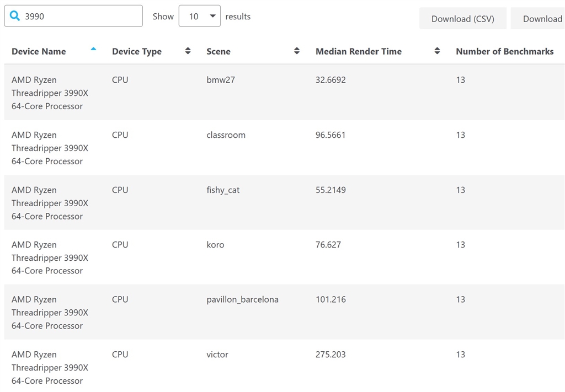Click the Device Name ascending sort arrow
Screen dimensions: 565x392
(93, 50)
